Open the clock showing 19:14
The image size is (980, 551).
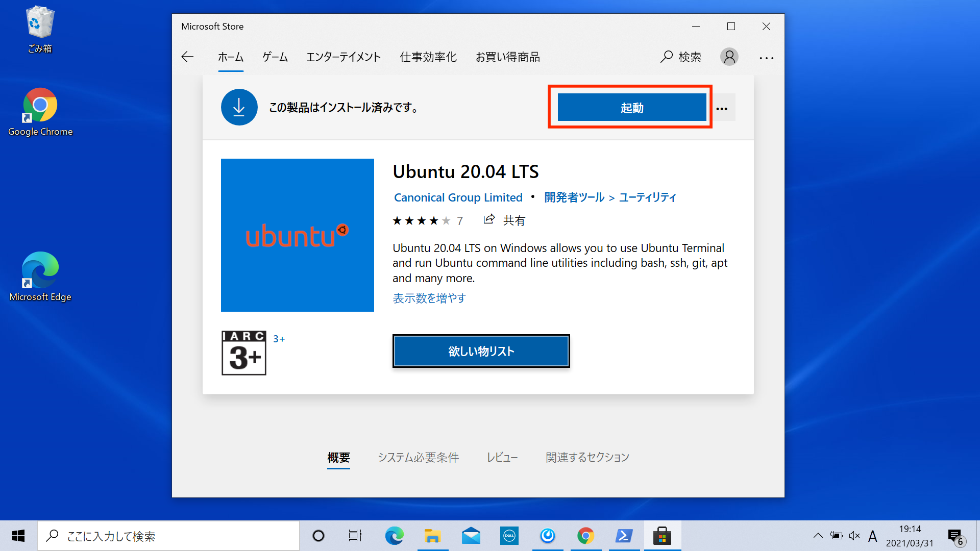click(910, 536)
